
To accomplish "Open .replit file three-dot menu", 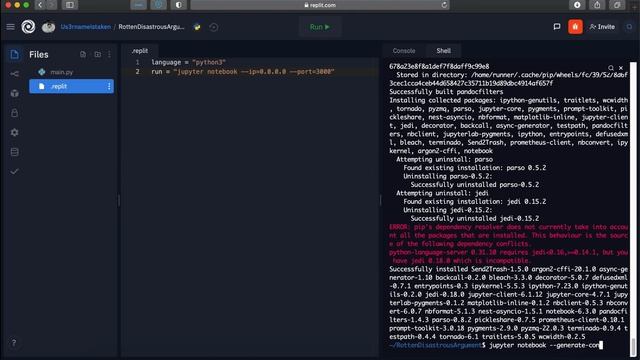I will [109, 87].
